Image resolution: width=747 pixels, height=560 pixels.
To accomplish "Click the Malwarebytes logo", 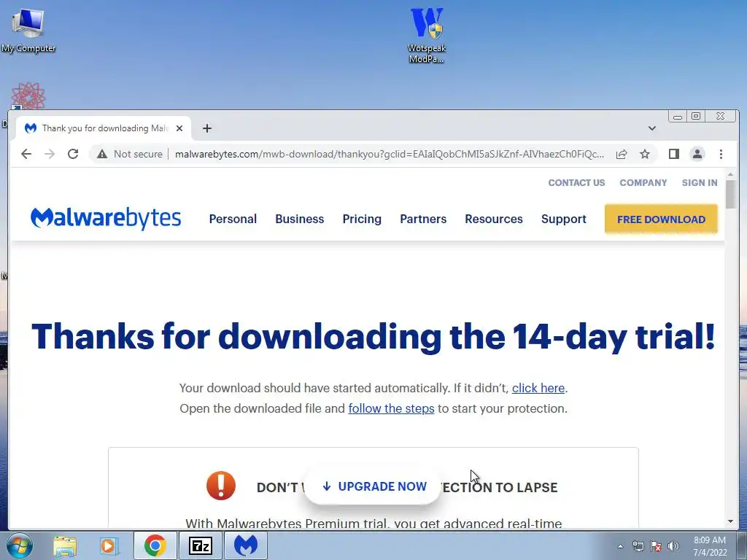I will [x=106, y=219].
